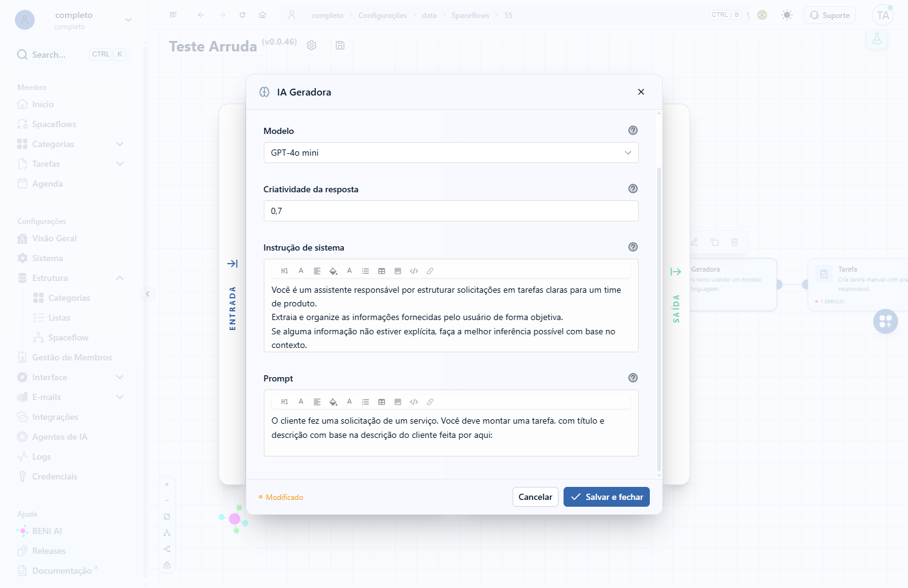Screen dimensions: 908x588
Task: Insert code block in Instrução de sistema editor
Action: [414, 271]
